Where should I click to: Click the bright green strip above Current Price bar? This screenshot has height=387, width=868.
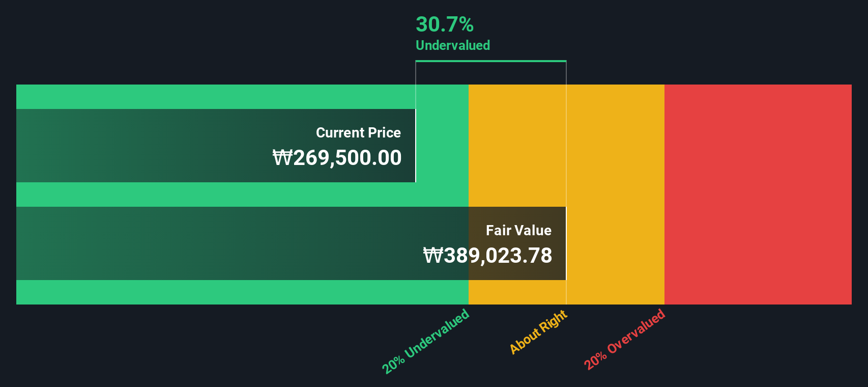click(x=242, y=97)
